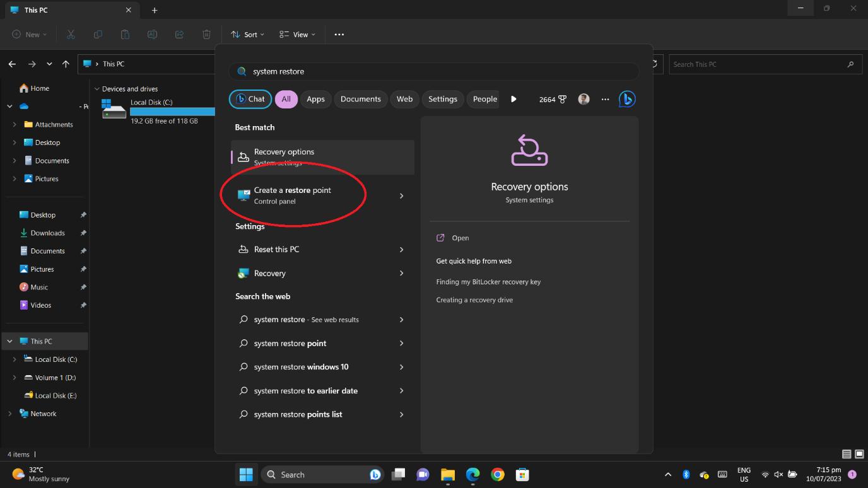Click the Windows Start button
This screenshot has height=488, width=868.
click(246, 475)
